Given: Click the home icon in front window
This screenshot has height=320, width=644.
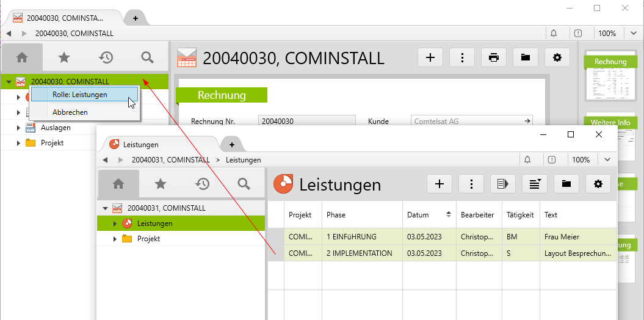Looking at the screenshot, I should point(118,184).
